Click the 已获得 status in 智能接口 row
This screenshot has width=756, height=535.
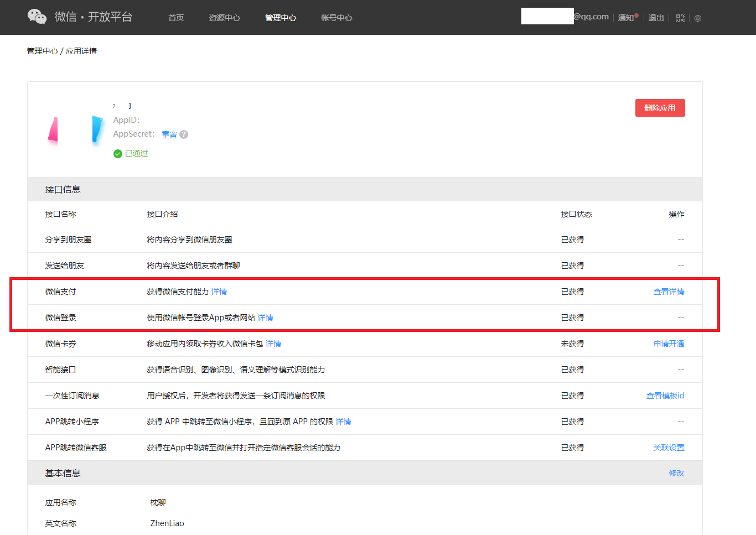pos(572,370)
